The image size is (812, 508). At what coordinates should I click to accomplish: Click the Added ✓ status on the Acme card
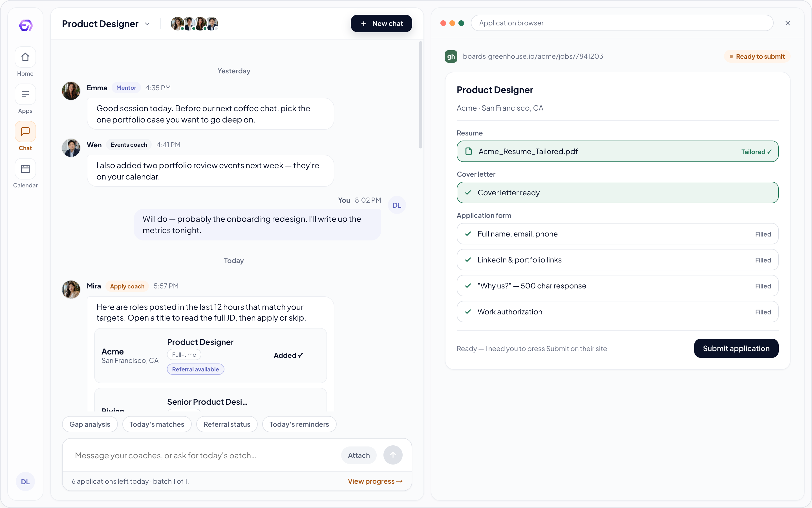[x=288, y=356]
